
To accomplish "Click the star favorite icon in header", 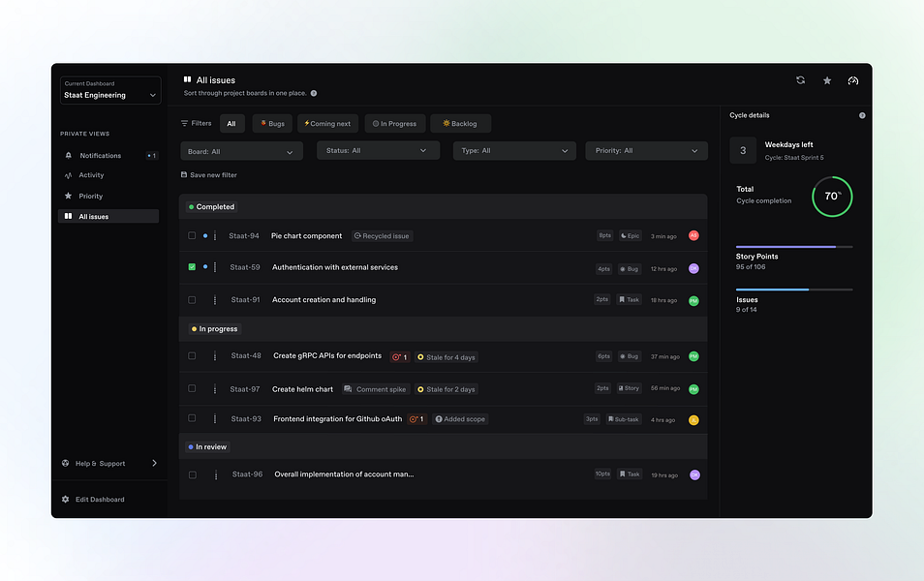I will (827, 80).
